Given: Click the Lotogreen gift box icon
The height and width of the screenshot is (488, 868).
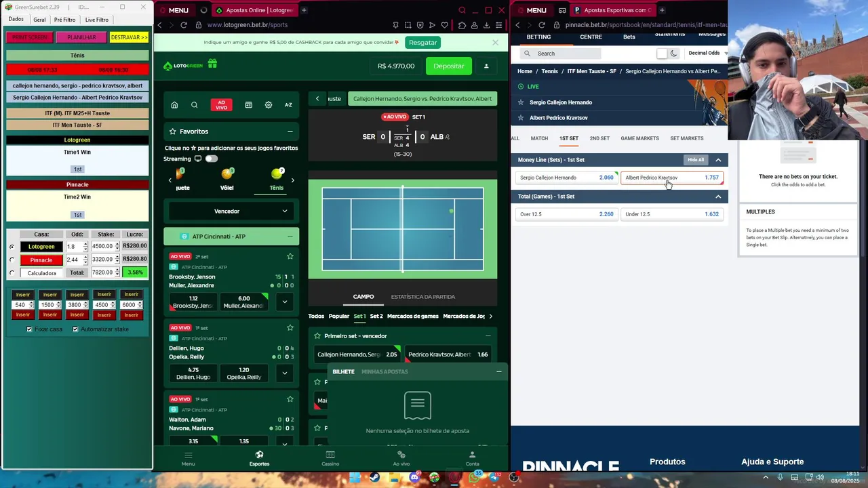Looking at the screenshot, I should point(212,64).
